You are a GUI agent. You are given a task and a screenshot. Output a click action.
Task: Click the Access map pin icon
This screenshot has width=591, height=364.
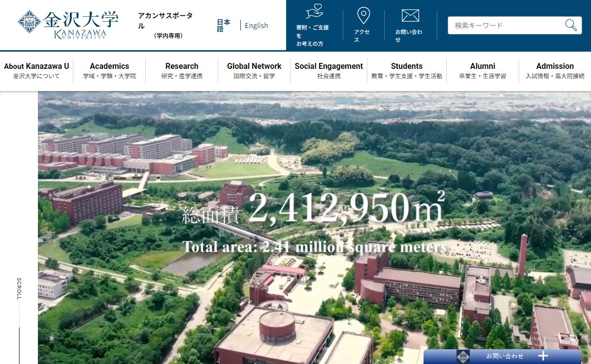pyautogui.click(x=363, y=16)
